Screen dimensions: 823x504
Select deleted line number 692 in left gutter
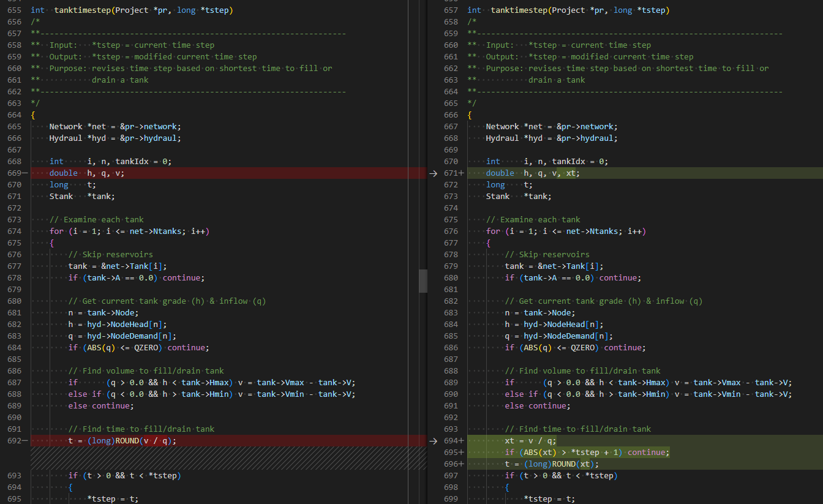pos(15,440)
